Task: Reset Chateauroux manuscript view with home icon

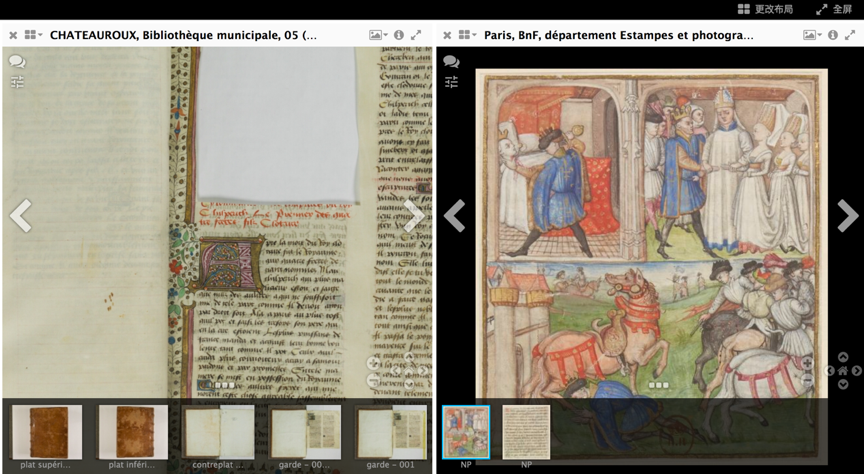Action: 409,370
